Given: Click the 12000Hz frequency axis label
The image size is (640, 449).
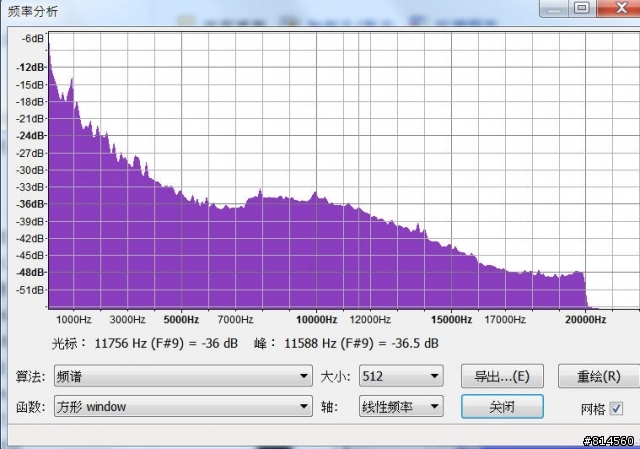Looking at the screenshot, I should [370, 319].
